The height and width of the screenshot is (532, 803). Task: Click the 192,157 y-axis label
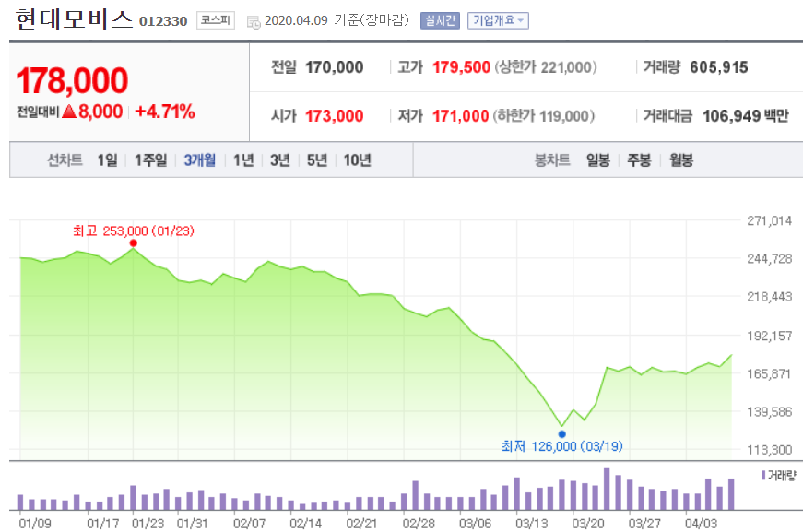click(769, 336)
